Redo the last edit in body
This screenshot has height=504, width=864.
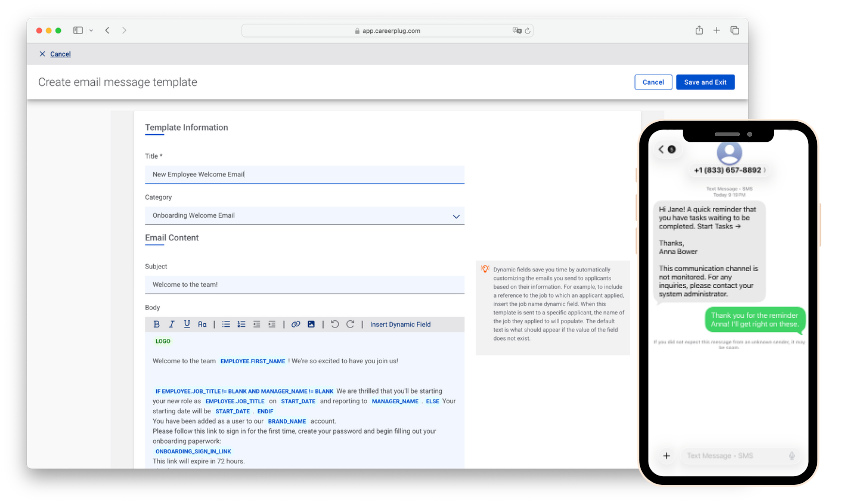[x=350, y=324]
